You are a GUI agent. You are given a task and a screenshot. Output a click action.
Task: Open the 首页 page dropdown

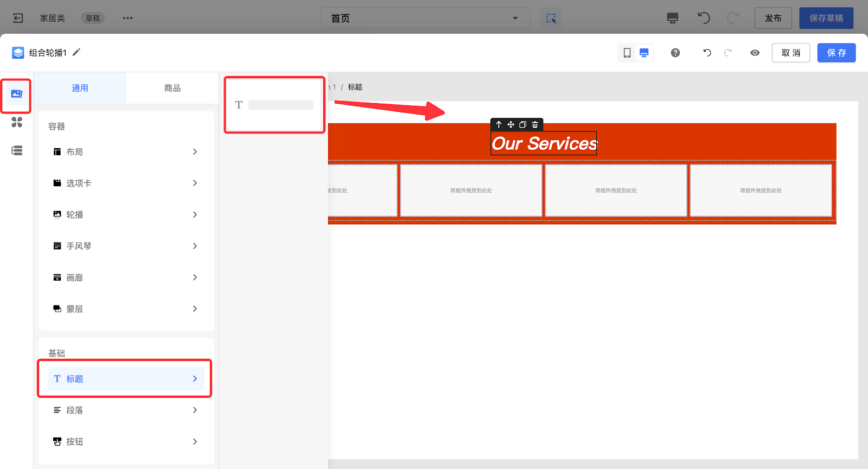(x=425, y=18)
